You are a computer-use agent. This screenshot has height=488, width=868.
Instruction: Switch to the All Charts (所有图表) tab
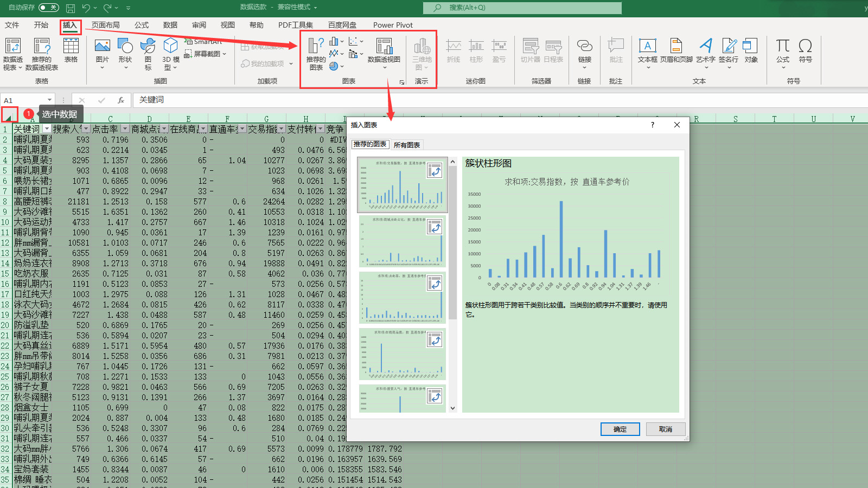407,145
